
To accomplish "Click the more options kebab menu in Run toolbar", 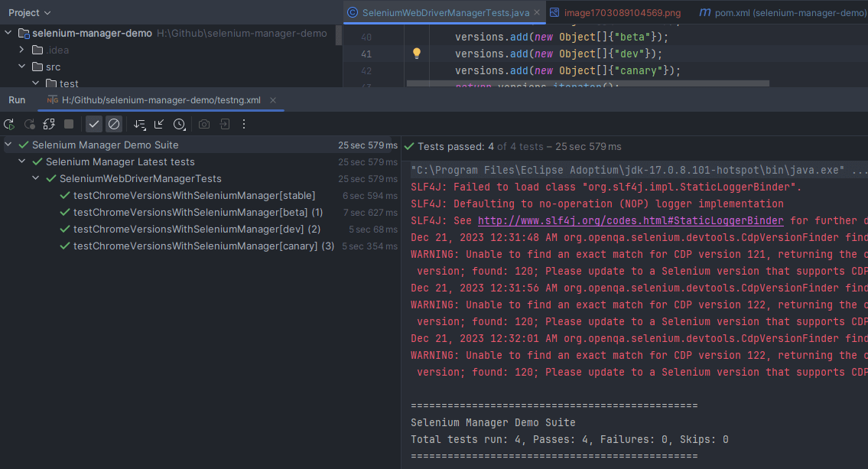I will click(x=243, y=124).
